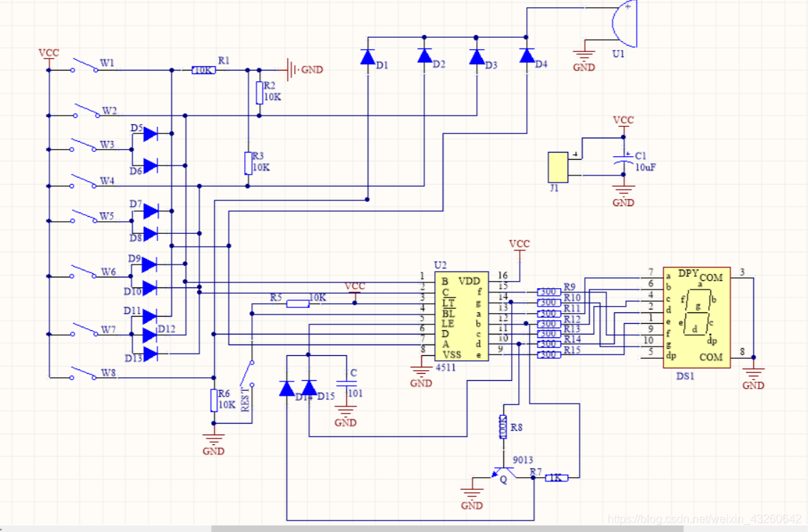Click the diode D1 symbol
The image size is (808, 532).
(368, 56)
